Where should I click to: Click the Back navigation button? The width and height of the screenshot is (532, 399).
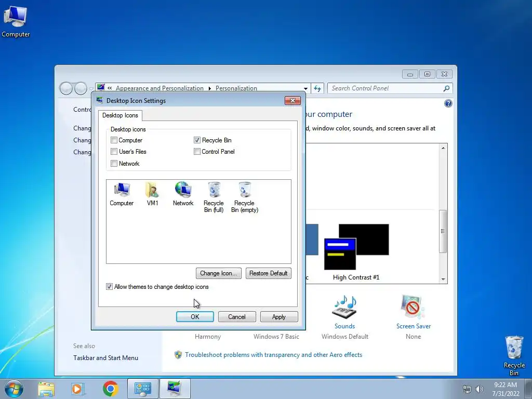tap(66, 88)
